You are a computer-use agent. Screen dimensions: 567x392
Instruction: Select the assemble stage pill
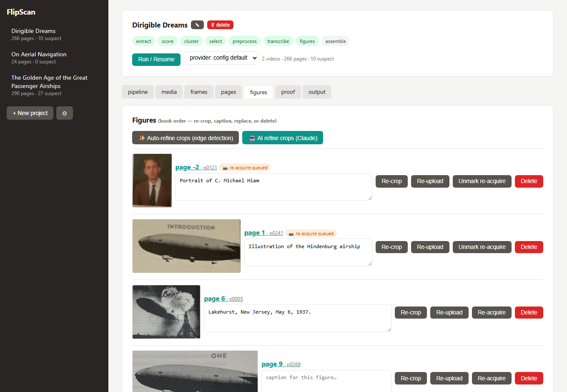click(x=336, y=41)
